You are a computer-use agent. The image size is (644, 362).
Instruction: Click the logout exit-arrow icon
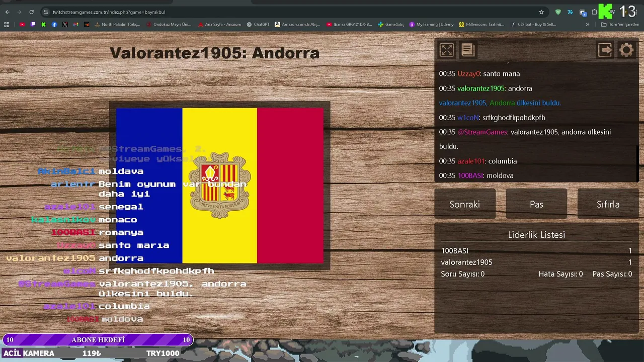605,50
